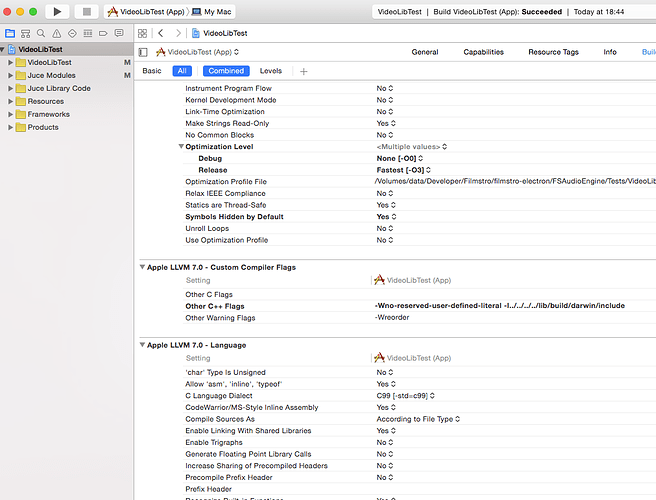
Task: Change No Common Blocks value
Action: click(x=384, y=135)
